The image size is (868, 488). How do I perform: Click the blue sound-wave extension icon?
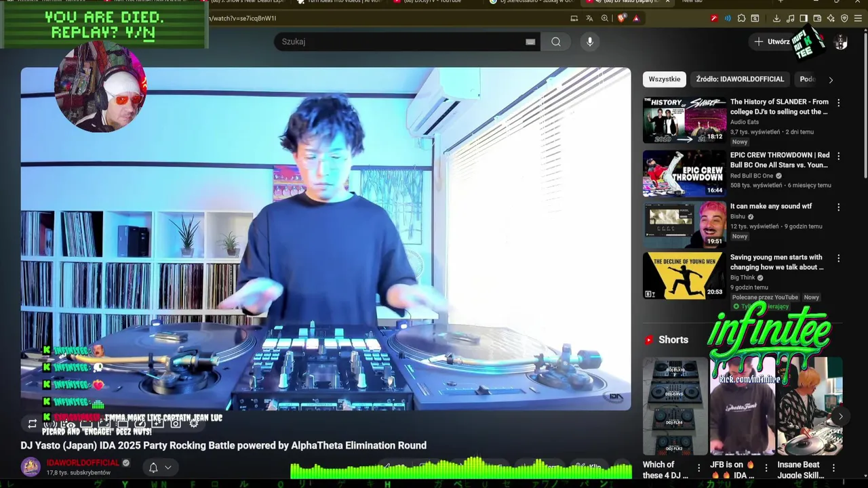pos(728,18)
